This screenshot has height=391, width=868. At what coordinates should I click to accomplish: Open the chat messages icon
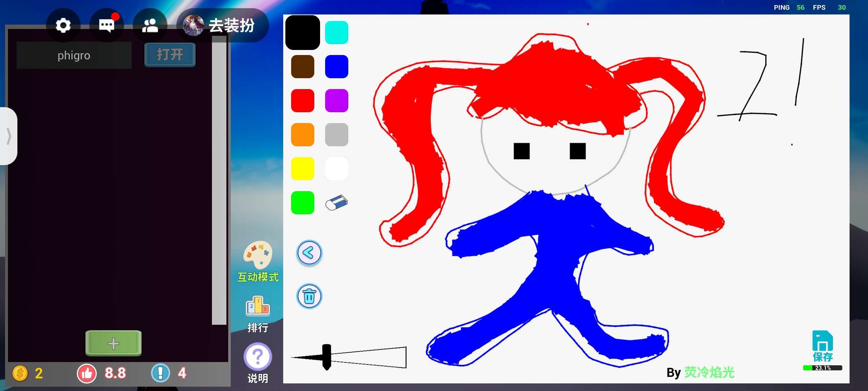(x=107, y=25)
